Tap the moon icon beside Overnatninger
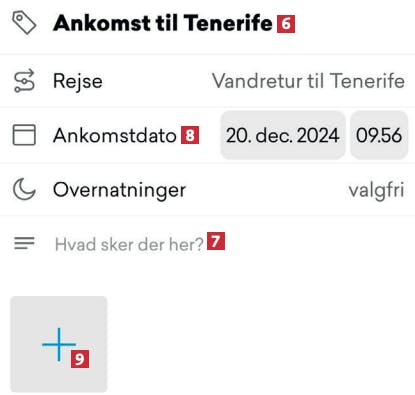 click(x=24, y=189)
